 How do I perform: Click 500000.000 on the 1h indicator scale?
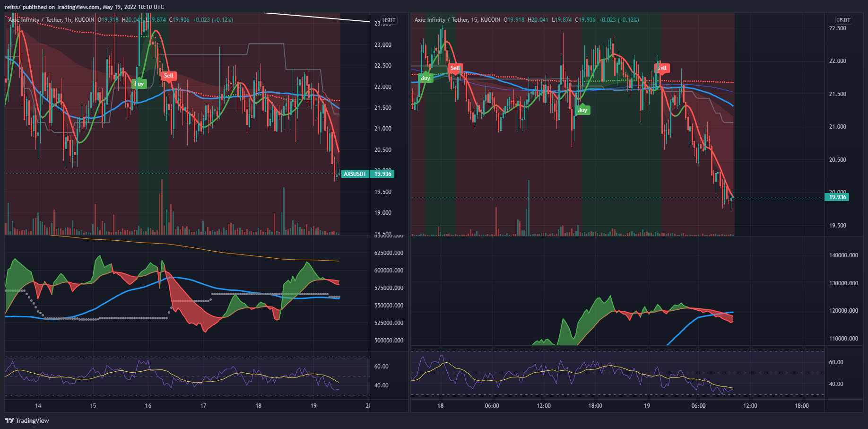pos(389,341)
